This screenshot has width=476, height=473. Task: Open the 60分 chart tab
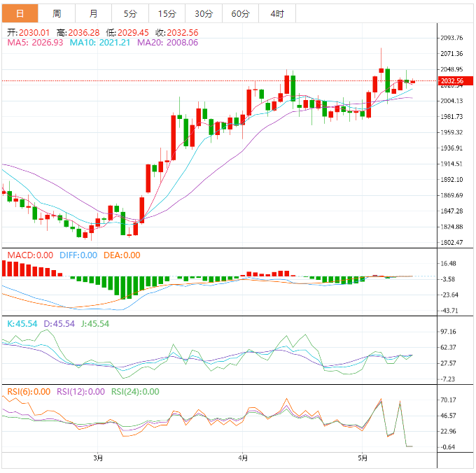[240, 14]
